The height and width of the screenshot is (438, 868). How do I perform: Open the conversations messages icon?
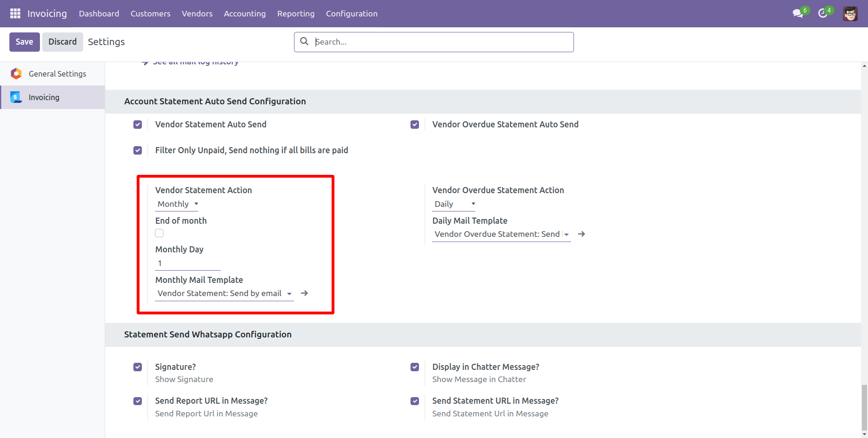798,14
